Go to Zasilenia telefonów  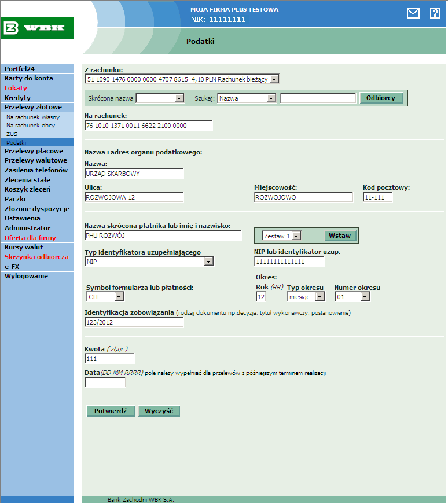37,170
